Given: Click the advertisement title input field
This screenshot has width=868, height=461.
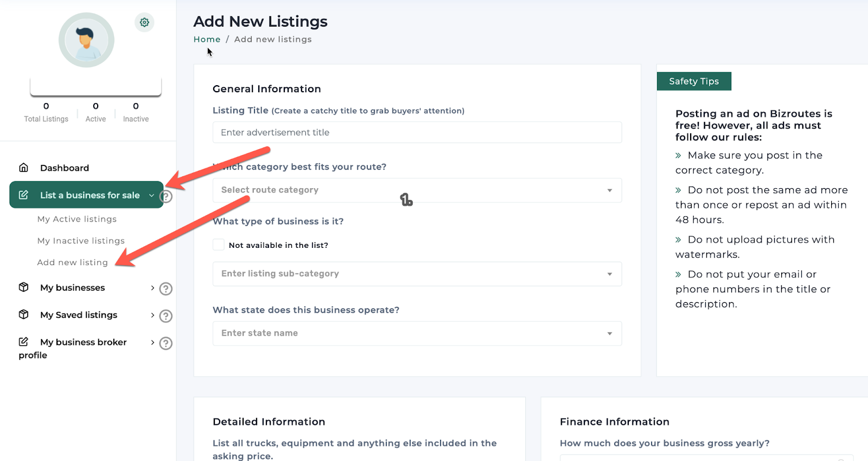Looking at the screenshot, I should coord(417,132).
